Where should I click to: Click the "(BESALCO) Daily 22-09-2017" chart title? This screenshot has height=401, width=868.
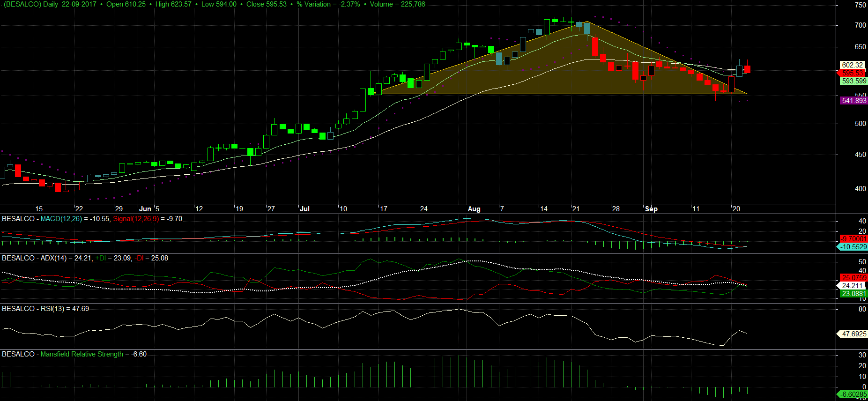(x=50, y=4)
